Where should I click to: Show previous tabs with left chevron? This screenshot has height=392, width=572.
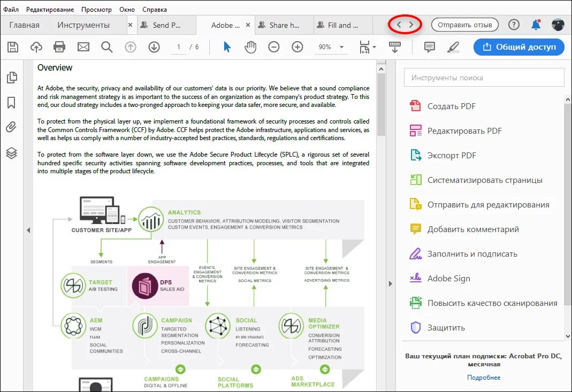click(399, 25)
